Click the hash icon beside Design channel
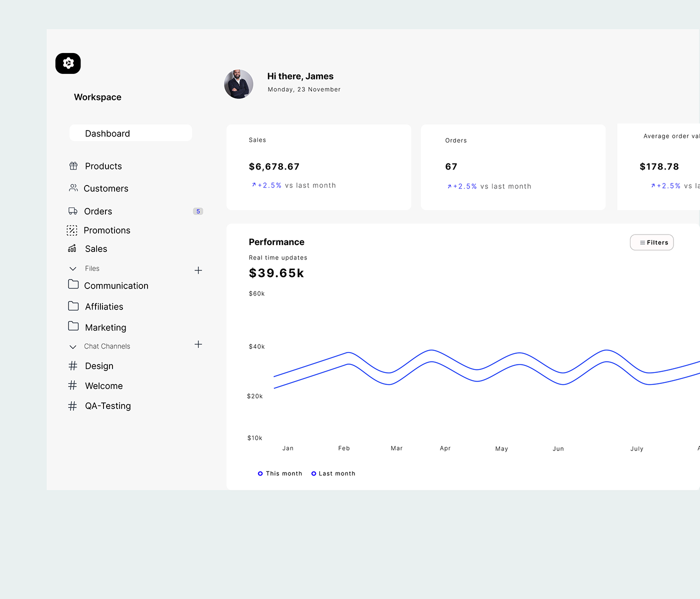The height and width of the screenshot is (599, 700). [x=73, y=366]
